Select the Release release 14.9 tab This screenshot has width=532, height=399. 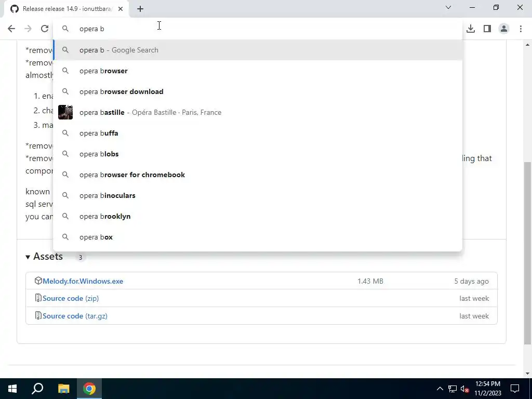tap(67, 9)
